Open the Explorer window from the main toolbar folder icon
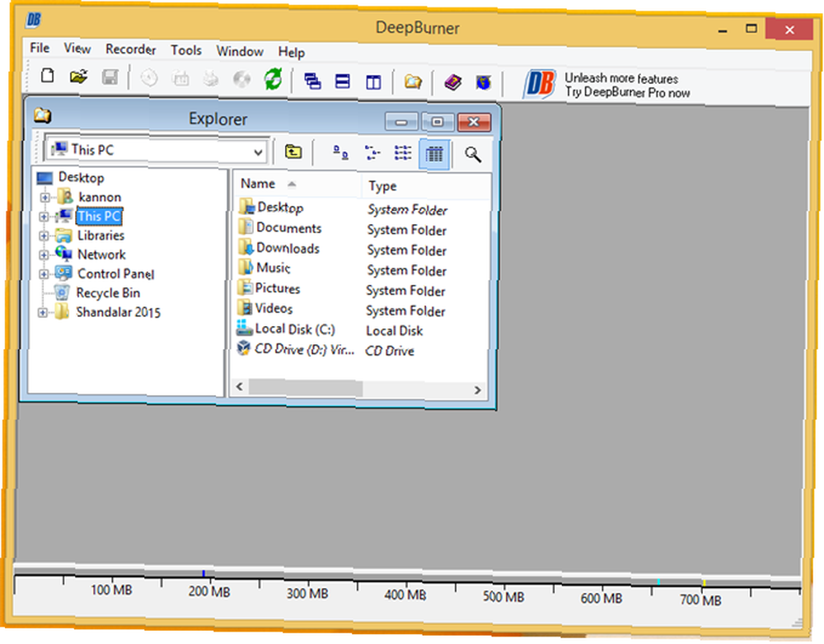This screenshot has height=644, width=824. pyautogui.click(x=413, y=82)
